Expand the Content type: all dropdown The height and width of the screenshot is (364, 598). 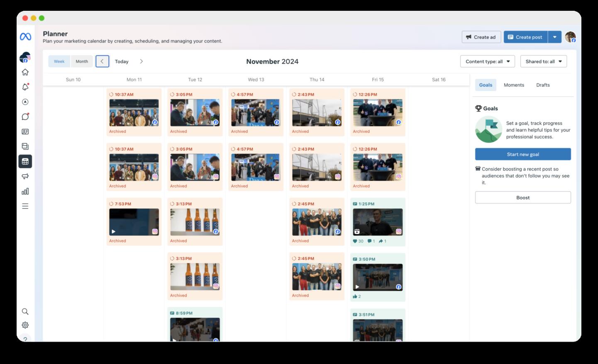point(487,61)
